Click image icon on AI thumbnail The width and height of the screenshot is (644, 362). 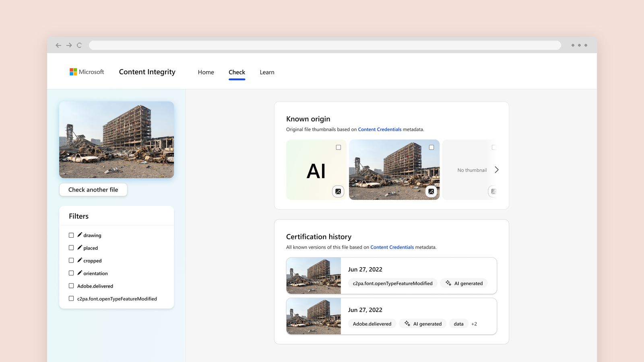(338, 191)
